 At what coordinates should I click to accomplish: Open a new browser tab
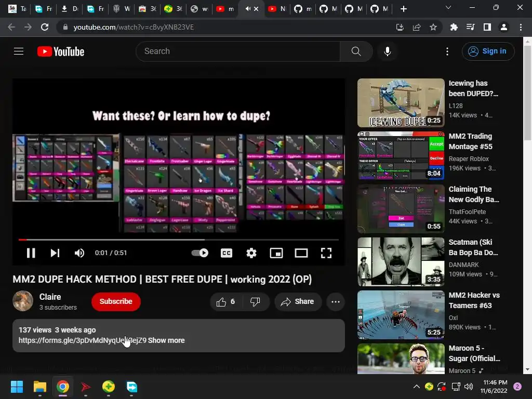[x=403, y=9]
